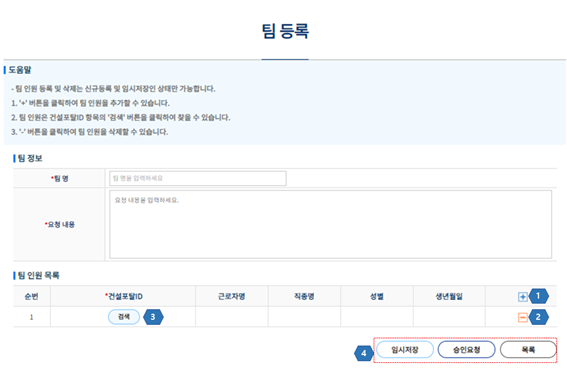The image size is (567, 370).
Task: Click the 승인요청 button
Action: [x=466, y=350]
